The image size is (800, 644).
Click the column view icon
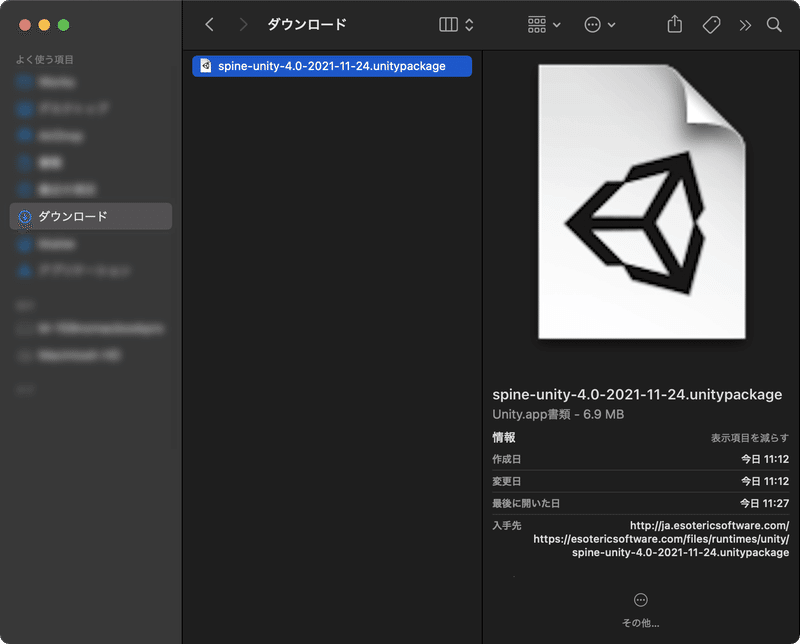pyautogui.click(x=448, y=24)
